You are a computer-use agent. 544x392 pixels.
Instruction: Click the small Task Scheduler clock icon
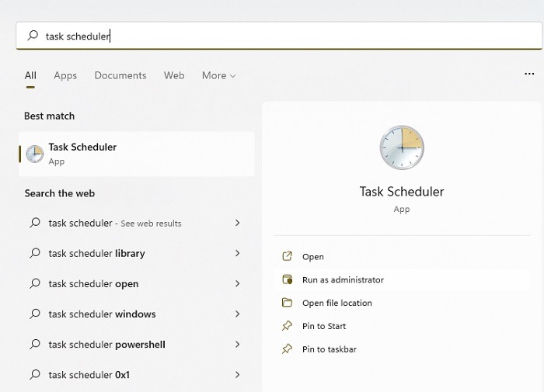tap(35, 154)
